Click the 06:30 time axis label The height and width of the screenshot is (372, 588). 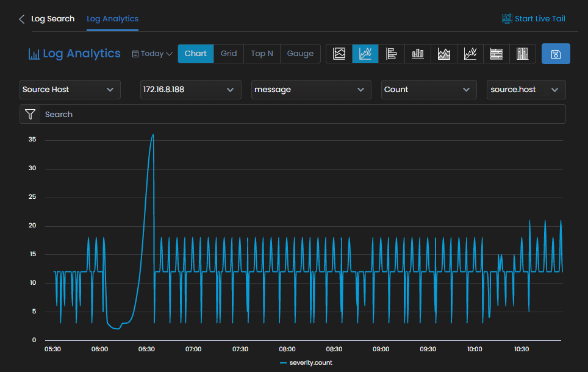click(x=146, y=349)
